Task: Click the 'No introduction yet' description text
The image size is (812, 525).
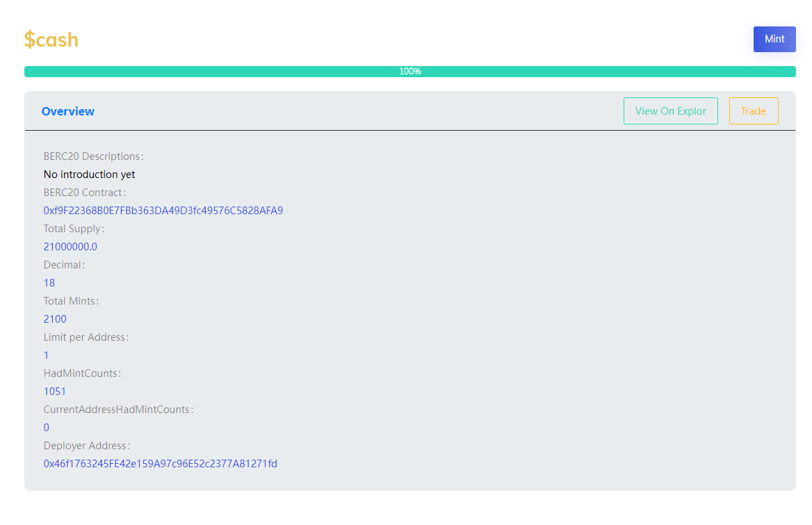Action: pyautogui.click(x=89, y=175)
